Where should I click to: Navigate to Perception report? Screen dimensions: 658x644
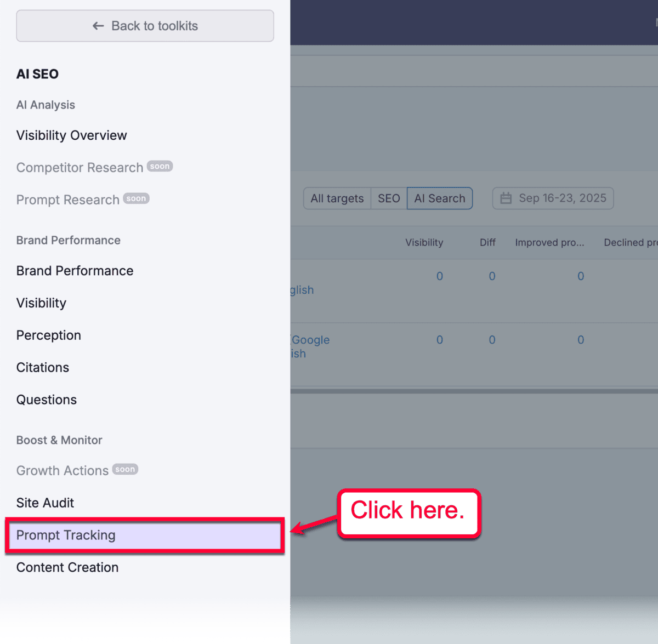click(x=48, y=335)
